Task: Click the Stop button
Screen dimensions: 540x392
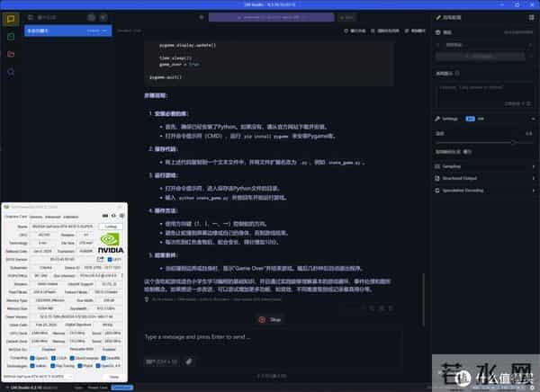Action: click(x=270, y=320)
